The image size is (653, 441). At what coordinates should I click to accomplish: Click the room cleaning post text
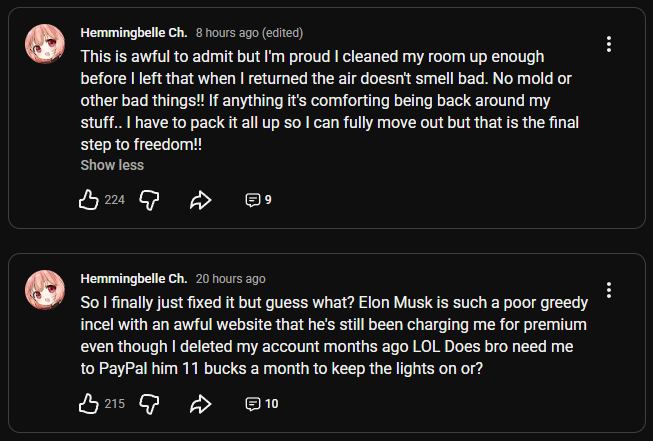pos(330,98)
